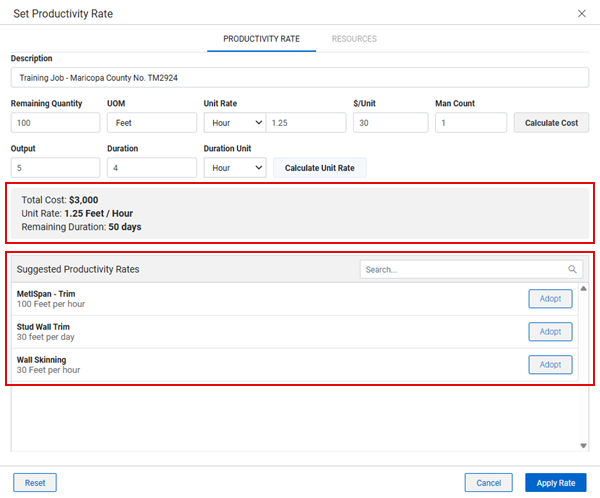Click the 30 feet per day text

pos(46,337)
